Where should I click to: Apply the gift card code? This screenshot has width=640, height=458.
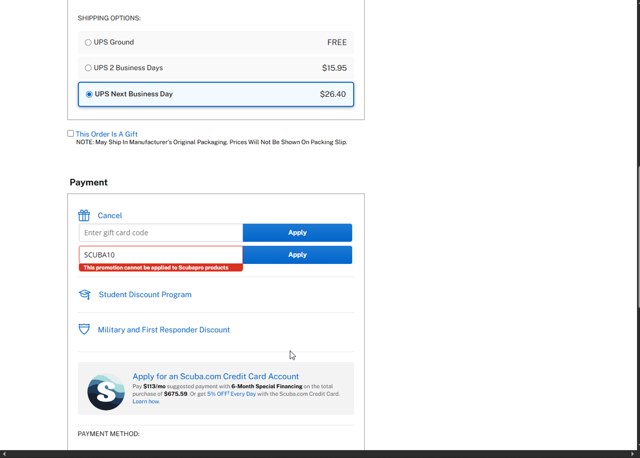[297, 233]
